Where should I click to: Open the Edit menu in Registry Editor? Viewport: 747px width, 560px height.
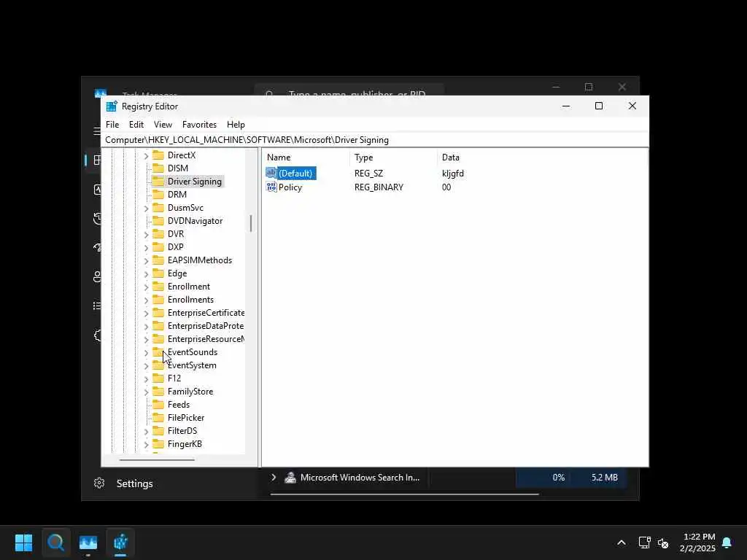tap(136, 124)
